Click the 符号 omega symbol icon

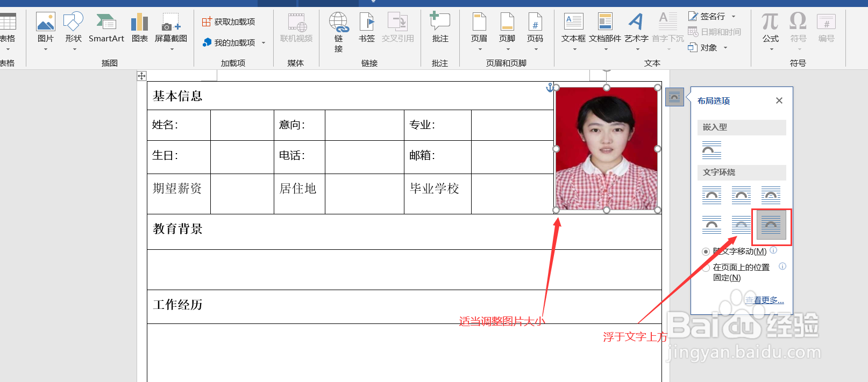tap(798, 22)
